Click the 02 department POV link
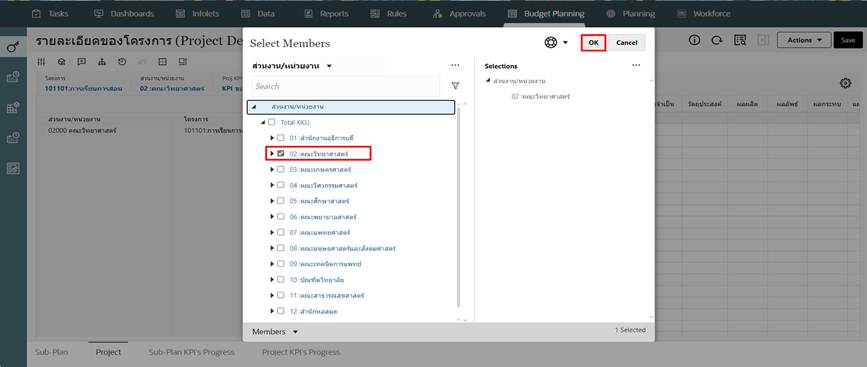The image size is (867, 367). pyautogui.click(x=173, y=88)
